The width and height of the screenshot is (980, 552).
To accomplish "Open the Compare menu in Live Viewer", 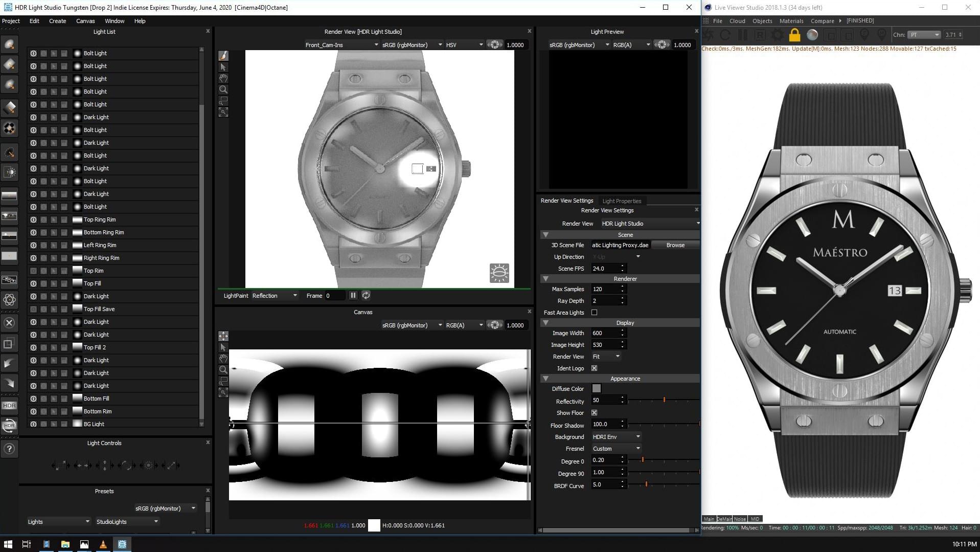I will 822,21.
